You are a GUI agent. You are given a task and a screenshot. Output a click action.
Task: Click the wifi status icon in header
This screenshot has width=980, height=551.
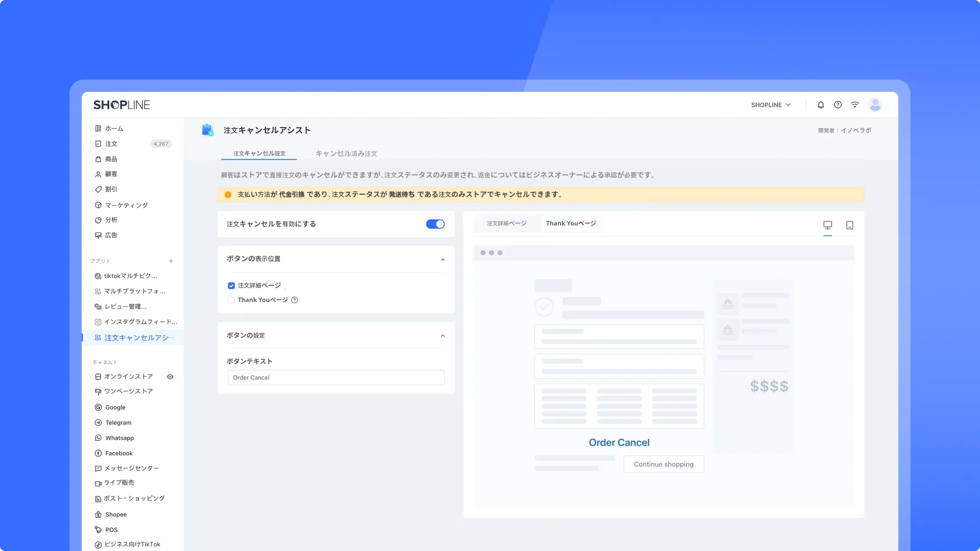(855, 105)
